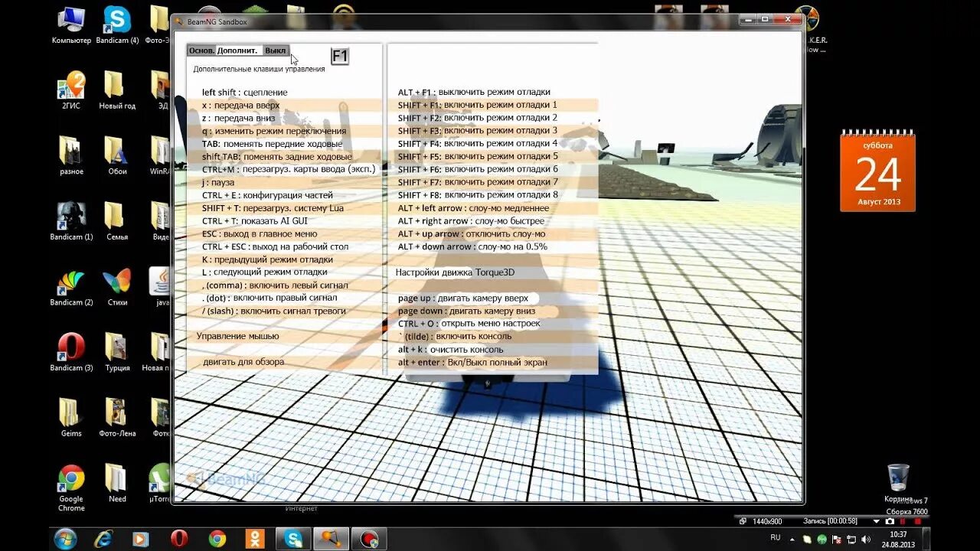980x551 pixels.
Task: Open the volume speaker tray icon
Action: 867,540
